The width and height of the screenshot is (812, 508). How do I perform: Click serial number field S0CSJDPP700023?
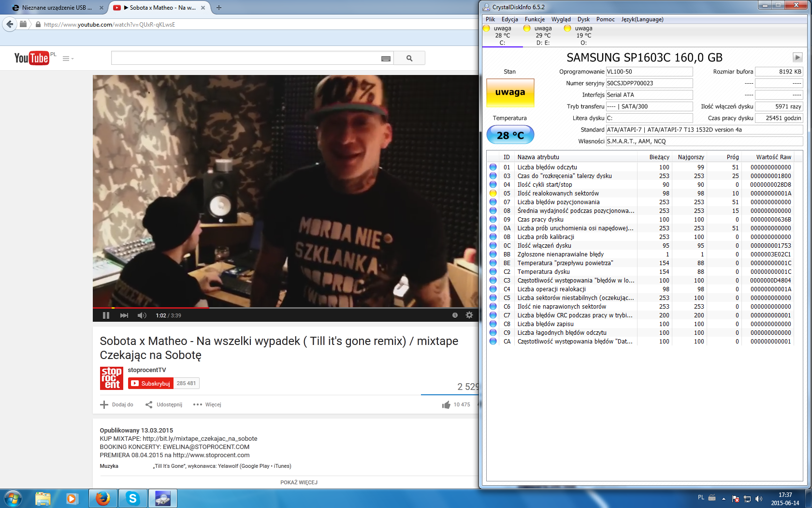[x=649, y=83]
